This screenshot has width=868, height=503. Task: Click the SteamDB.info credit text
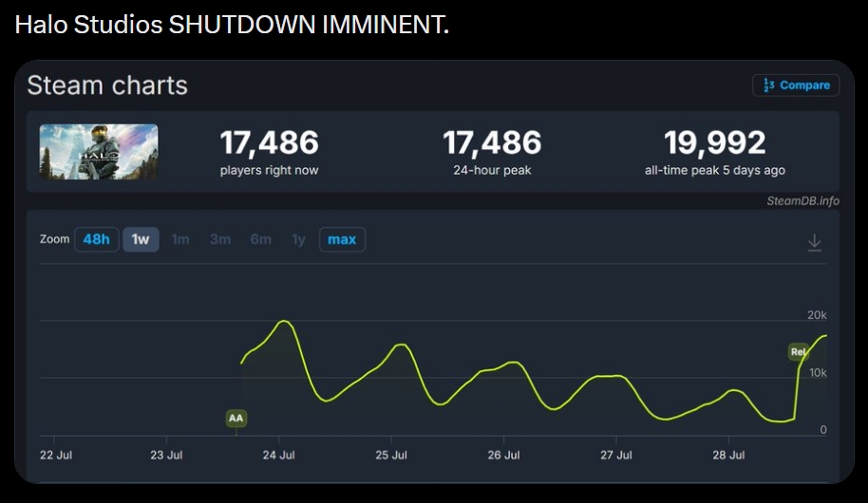click(802, 201)
